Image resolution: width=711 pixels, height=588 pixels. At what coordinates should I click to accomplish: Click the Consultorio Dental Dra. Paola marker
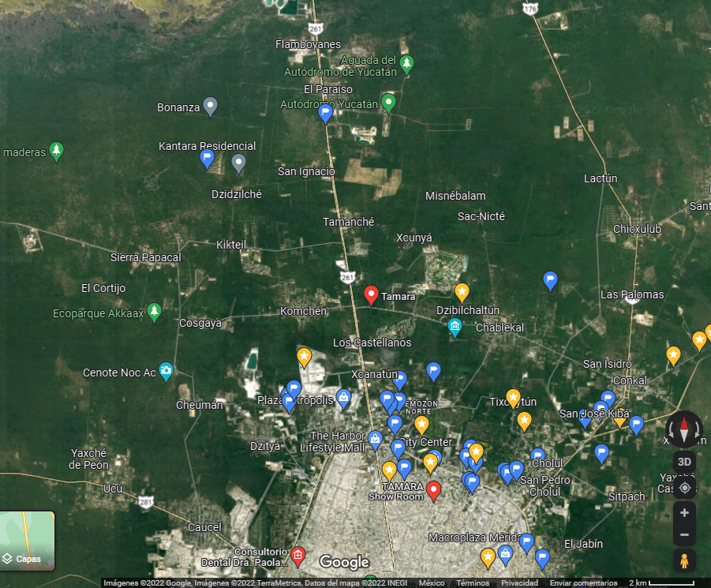pos(297,556)
